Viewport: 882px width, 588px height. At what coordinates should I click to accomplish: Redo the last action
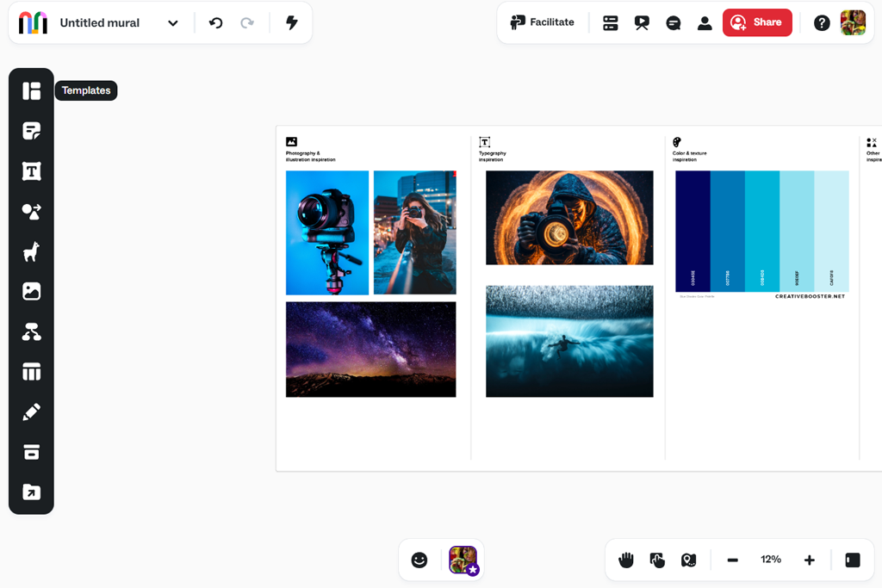(x=247, y=23)
